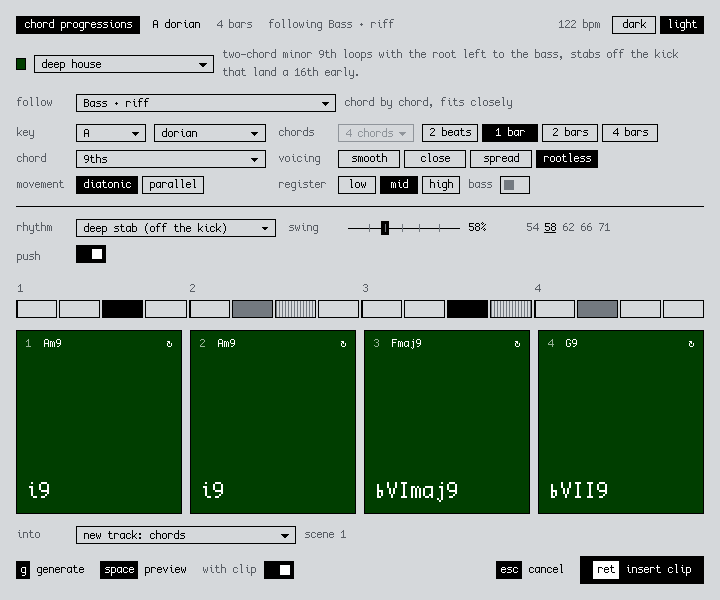Screen dimensions: 720x600
Task: Cancel the dialog with esc button
Action: pos(530,570)
